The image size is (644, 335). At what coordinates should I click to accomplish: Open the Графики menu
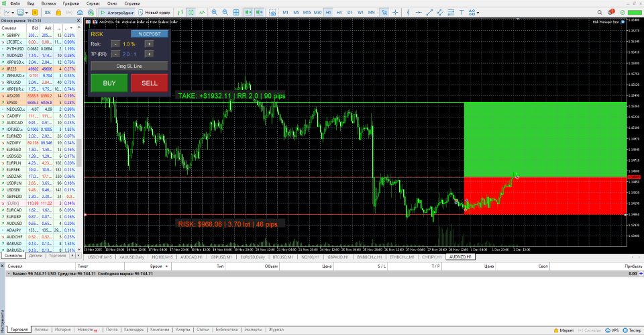71,3
